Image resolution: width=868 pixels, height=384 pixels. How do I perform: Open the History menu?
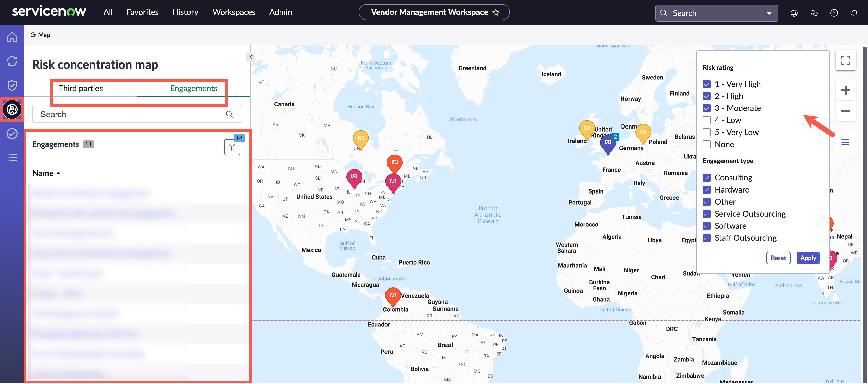coord(185,12)
